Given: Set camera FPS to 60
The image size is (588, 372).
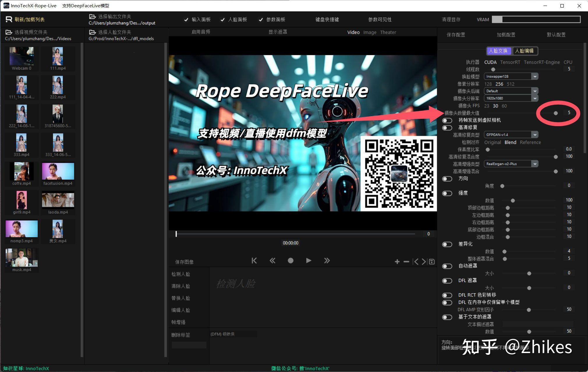Looking at the screenshot, I should click(504, 106).
